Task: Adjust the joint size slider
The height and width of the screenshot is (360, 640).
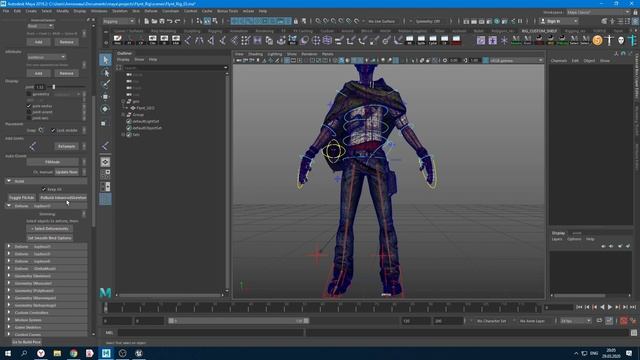Action: click(53, 87)
